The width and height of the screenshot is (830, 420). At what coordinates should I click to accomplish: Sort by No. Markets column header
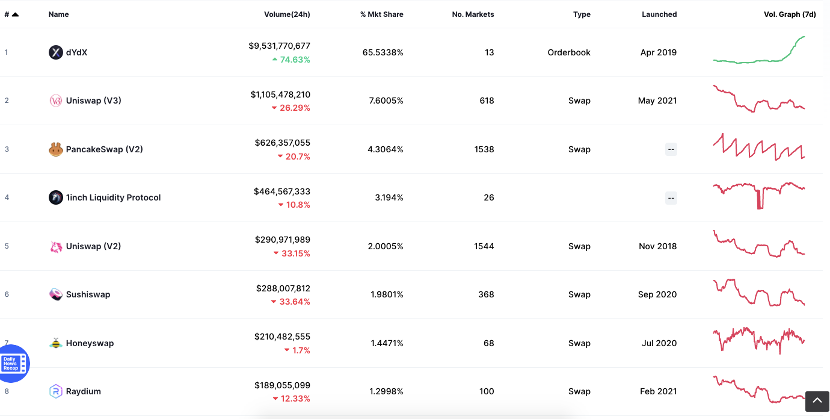(473, 14)
